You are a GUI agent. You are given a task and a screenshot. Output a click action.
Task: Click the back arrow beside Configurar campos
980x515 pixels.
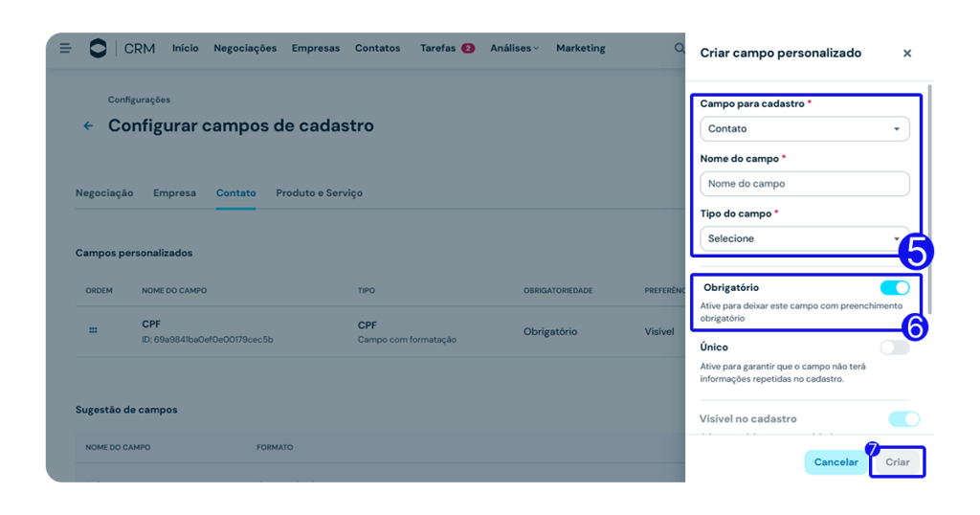click(88, 125)
